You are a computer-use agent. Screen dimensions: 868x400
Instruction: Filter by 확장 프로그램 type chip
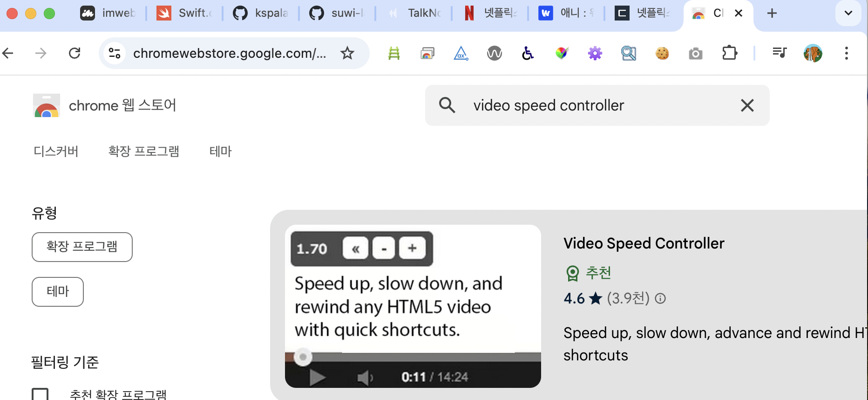tap(82, 247)
